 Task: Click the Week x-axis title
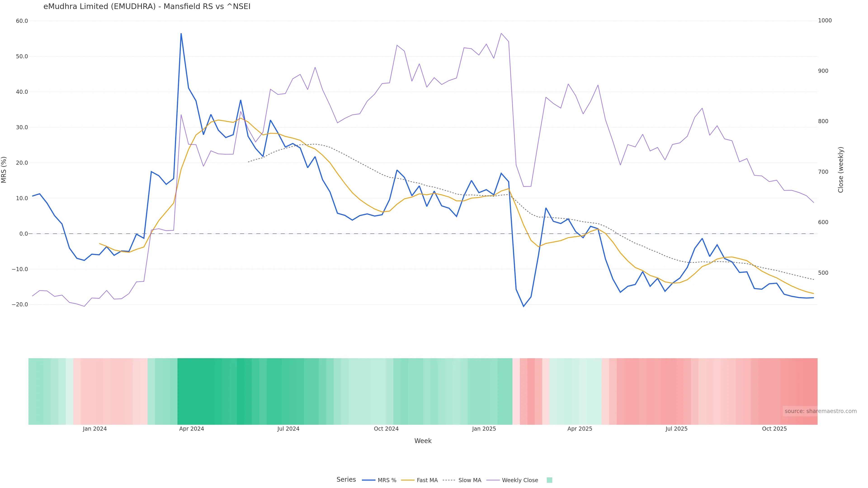click(423, 441)
